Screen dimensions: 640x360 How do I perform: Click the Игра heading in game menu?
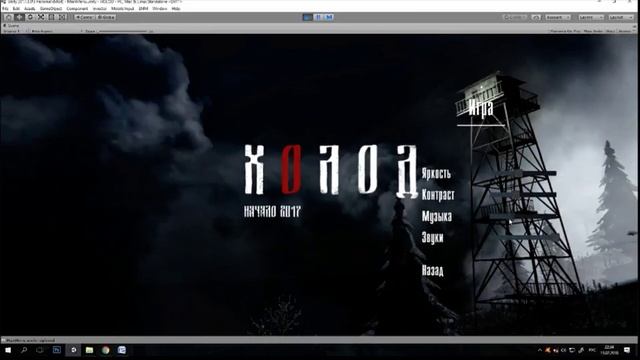click(x=481, y=108)
